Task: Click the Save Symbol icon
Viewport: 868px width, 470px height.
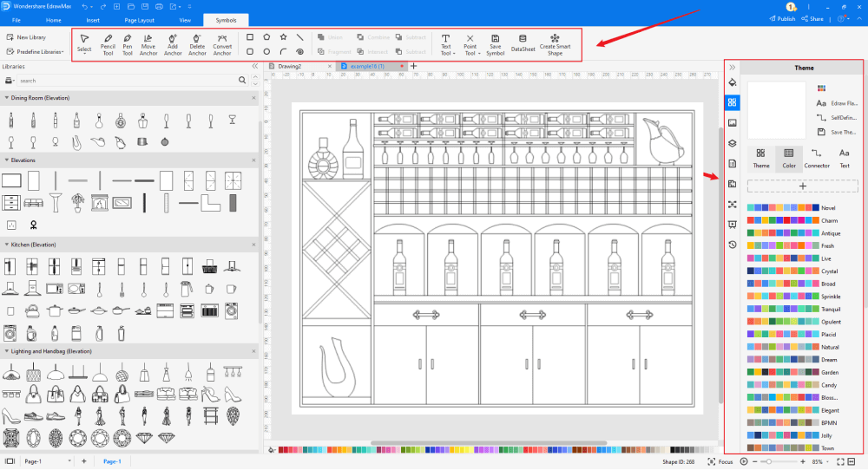Action: (x=495, y=44)
